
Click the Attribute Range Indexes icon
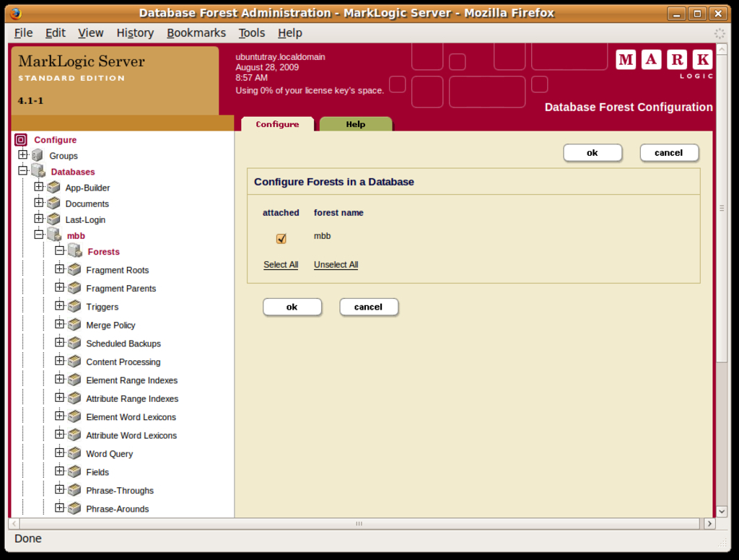tap(74, 398)
